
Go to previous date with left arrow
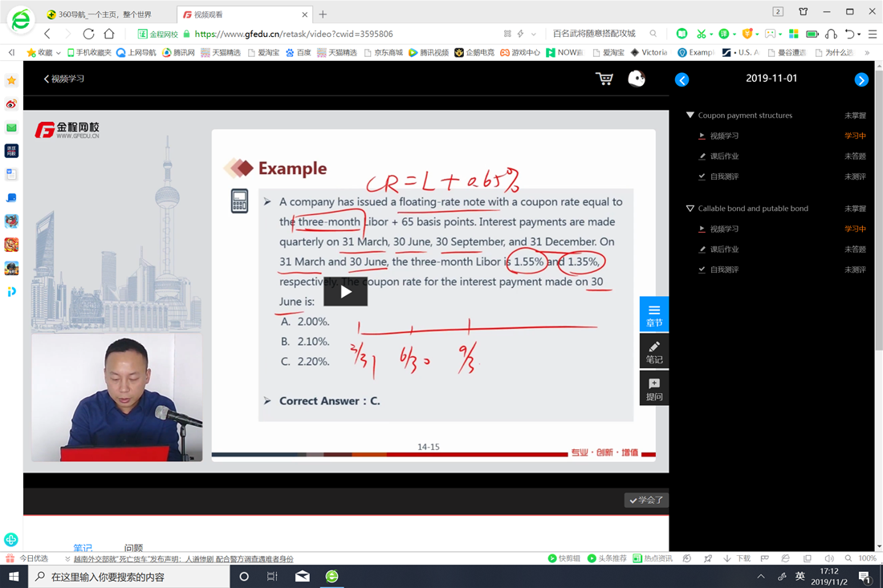[682, 79]
